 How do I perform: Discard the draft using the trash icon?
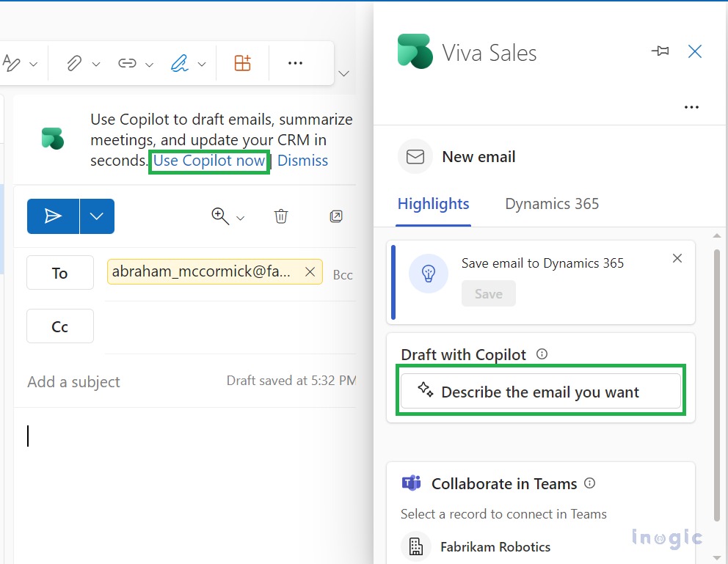coord(280,216)
